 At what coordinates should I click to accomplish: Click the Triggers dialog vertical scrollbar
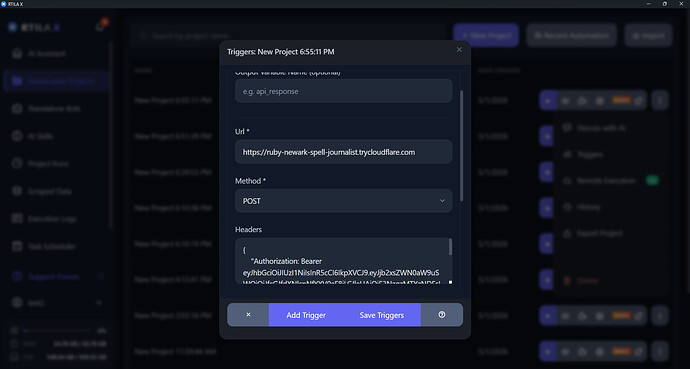[462, 146]
